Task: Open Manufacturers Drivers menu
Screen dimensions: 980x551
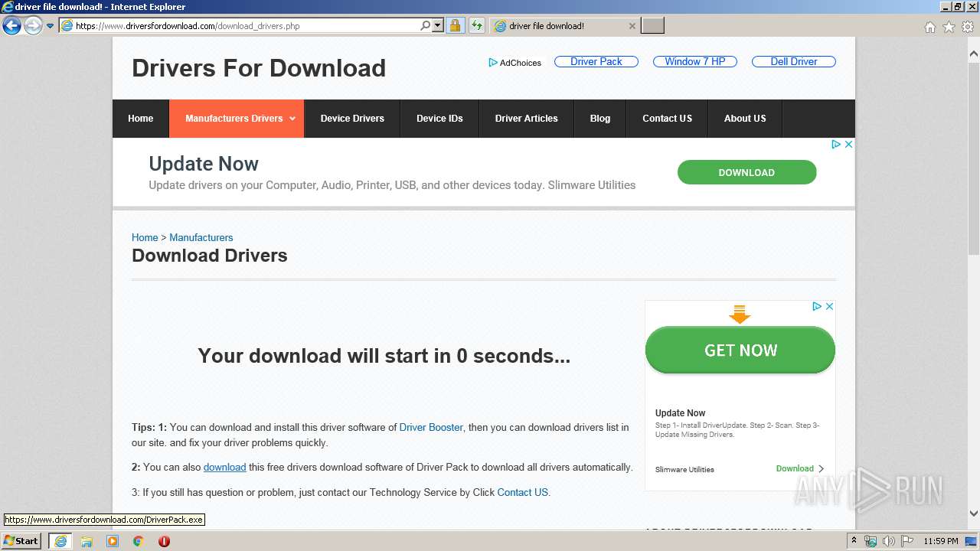Action: (237, 119)
